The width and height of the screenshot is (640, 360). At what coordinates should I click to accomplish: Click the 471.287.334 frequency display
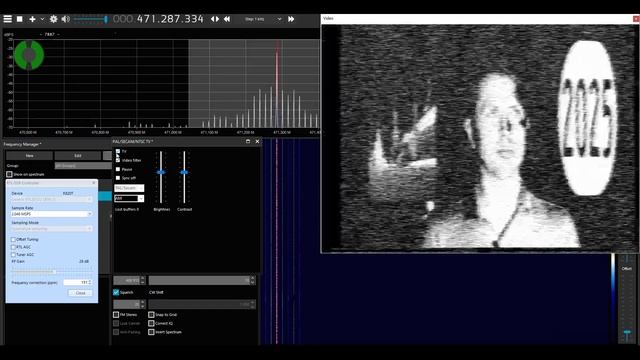(x=158, y=19)
